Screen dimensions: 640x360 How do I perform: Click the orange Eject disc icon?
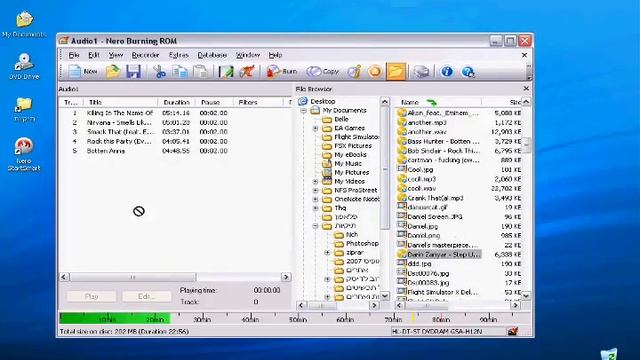coord(375,71)
